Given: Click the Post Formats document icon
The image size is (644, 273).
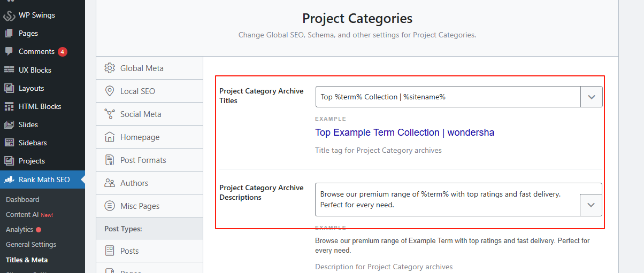Looking at the screenshot, I should 110,160.
